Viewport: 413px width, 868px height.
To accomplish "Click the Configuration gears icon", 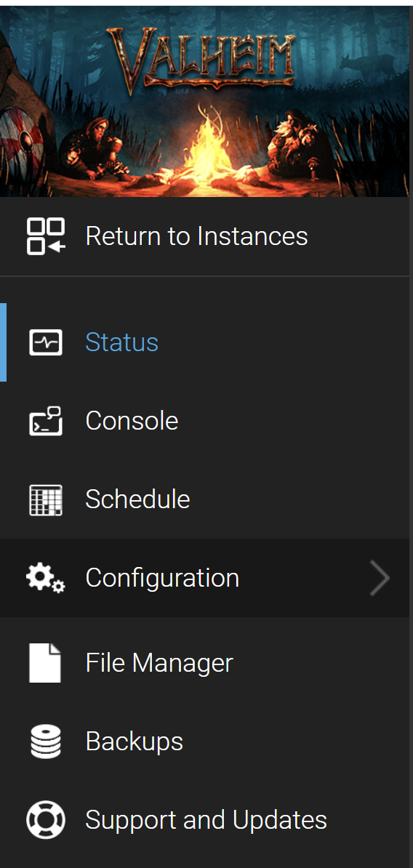I will pyautogui.click(x=45, y=579).
